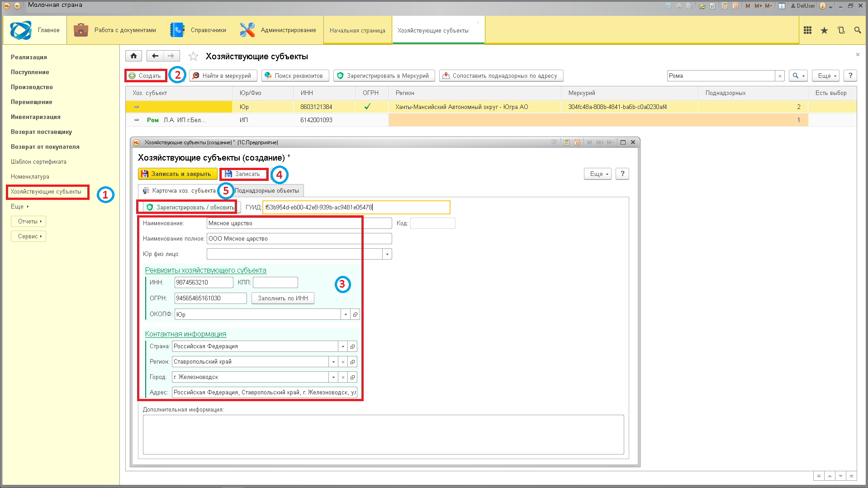The height and width of the screenshot is (488, 868).
Task: Click into the КПП input field
Action: [275, 283]
